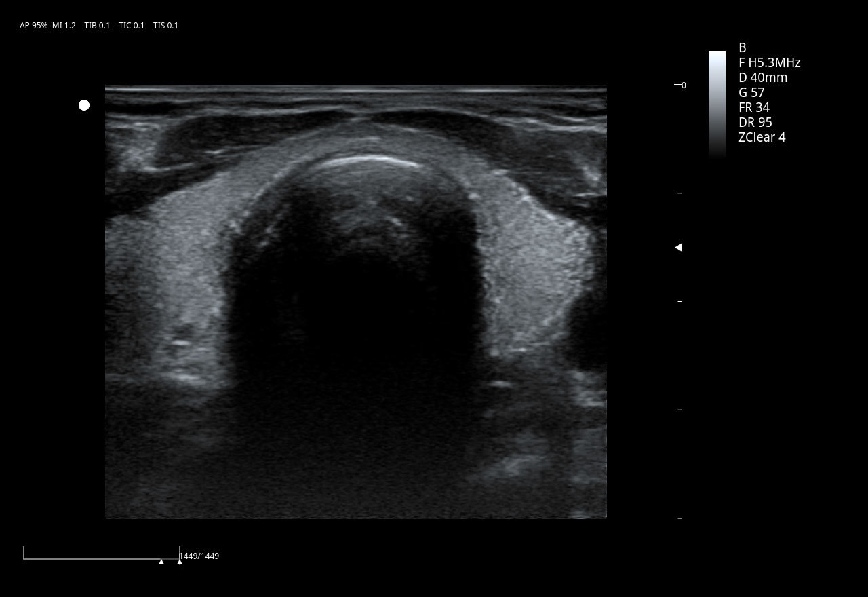The height and width of the screenshot is (597, 868).
Task: Select the ZClear 4 setting
Action: [762, 137]
